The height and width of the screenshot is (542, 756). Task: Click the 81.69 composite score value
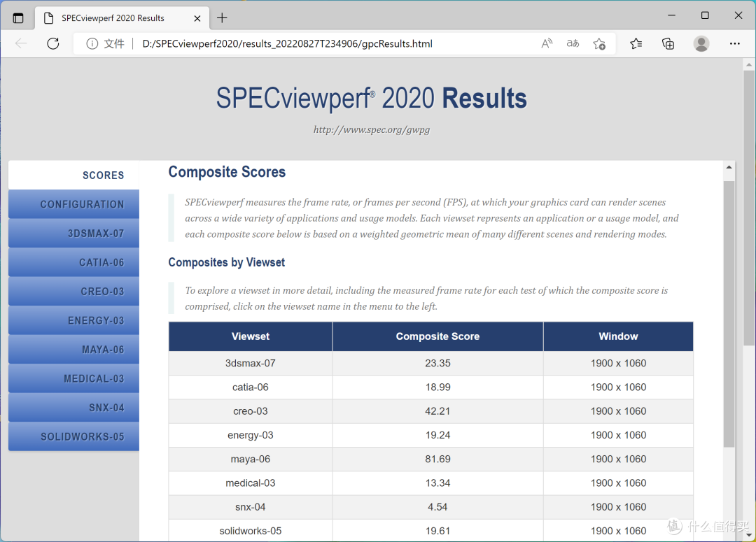(x=437, y=459)
